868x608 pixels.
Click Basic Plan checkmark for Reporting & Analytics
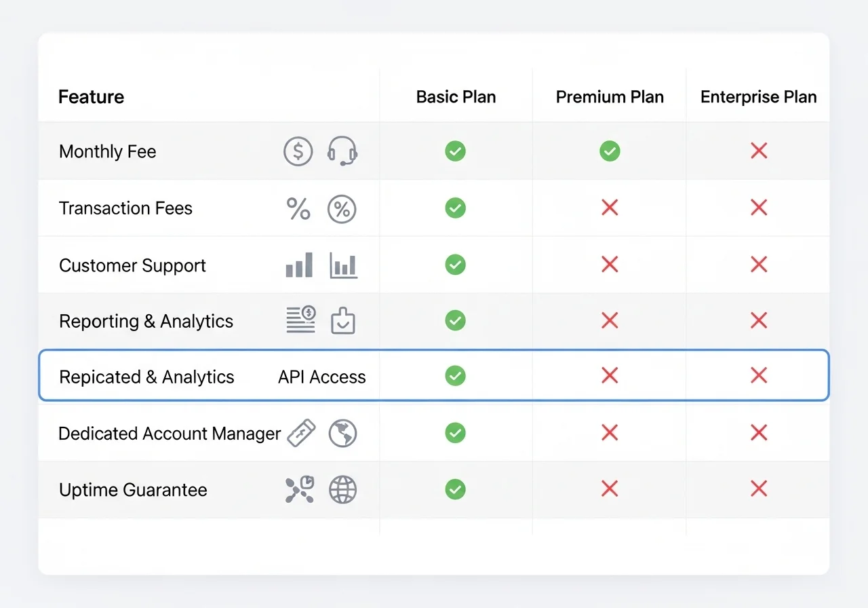[x=455, y=320]
